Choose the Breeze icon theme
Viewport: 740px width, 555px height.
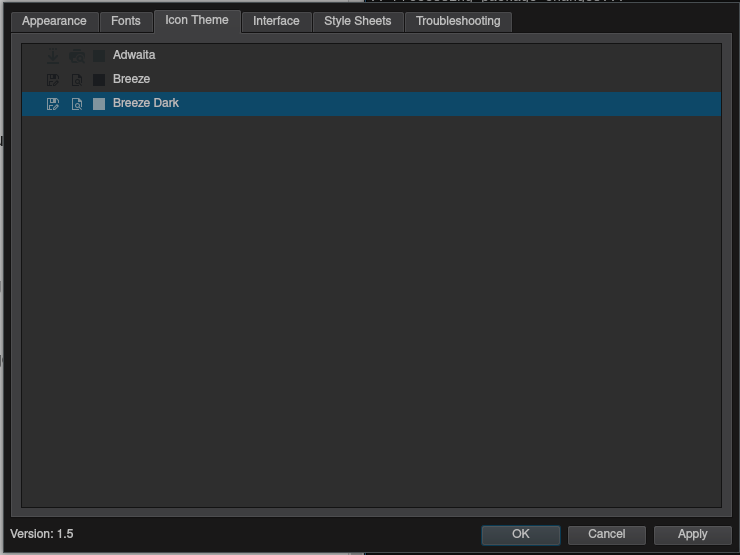click(x=131, y=80)
